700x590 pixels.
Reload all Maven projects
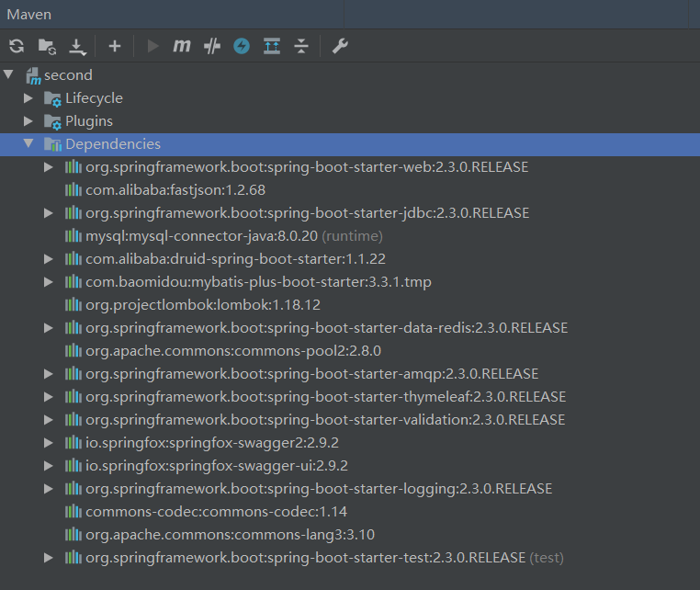pyautogui.click(x=17, y=46)
